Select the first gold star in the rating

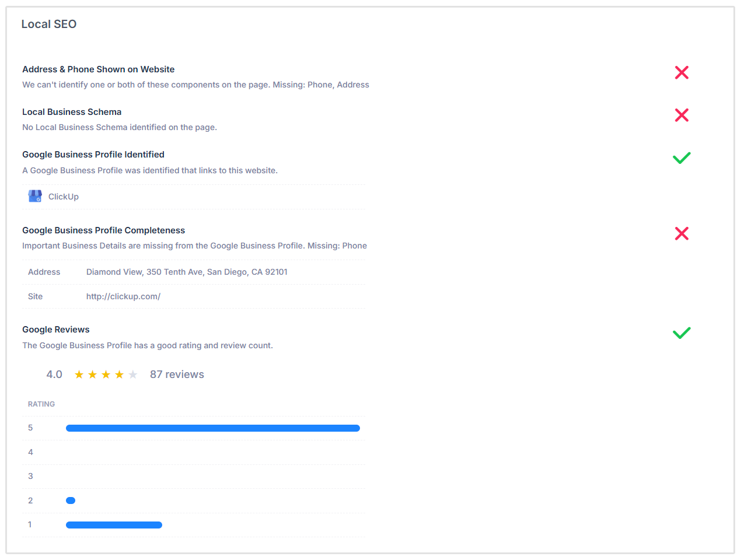coord(78,374)
